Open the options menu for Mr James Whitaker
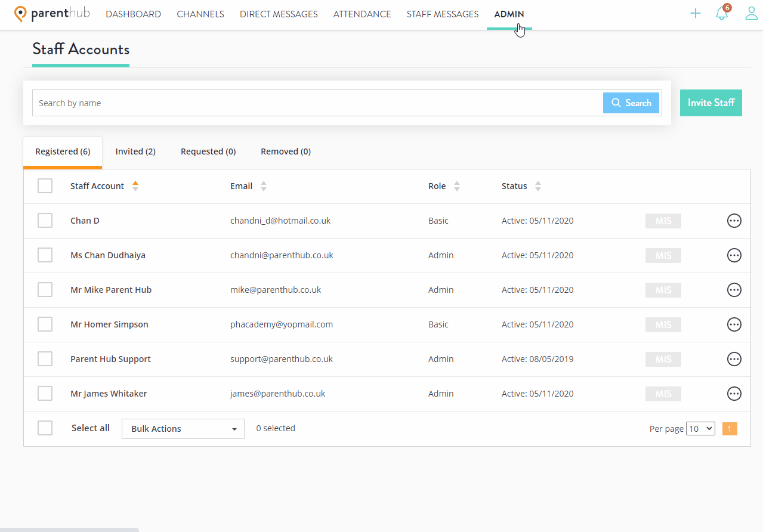The width and height of the screenshot is (763, 532). [x=734, y=394]
